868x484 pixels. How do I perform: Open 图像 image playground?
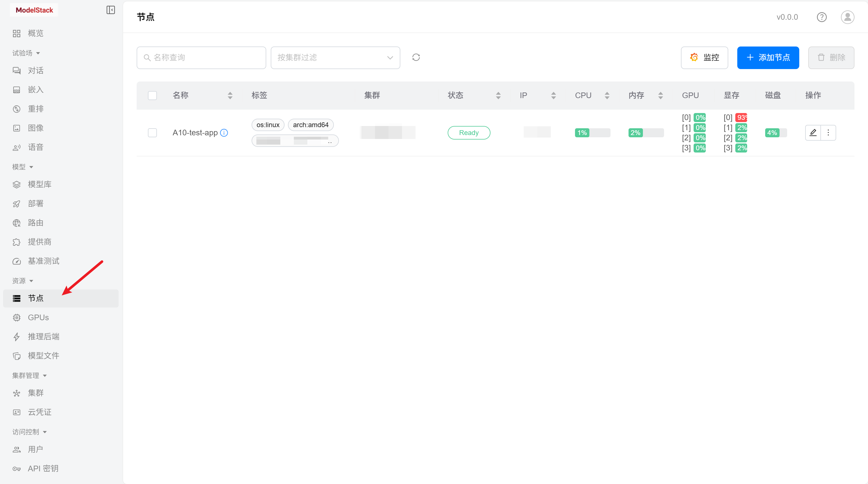point(61,128)
